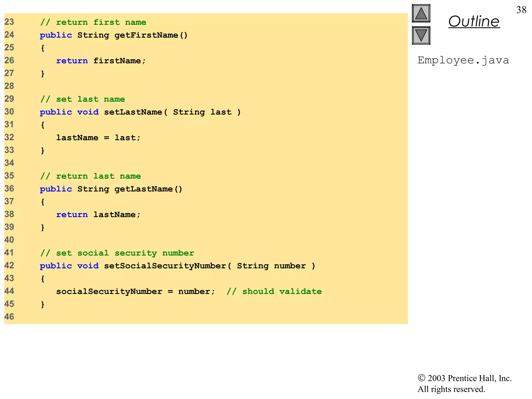
Task: Click 'lastName = last;' assignment line
Action: 98,138
